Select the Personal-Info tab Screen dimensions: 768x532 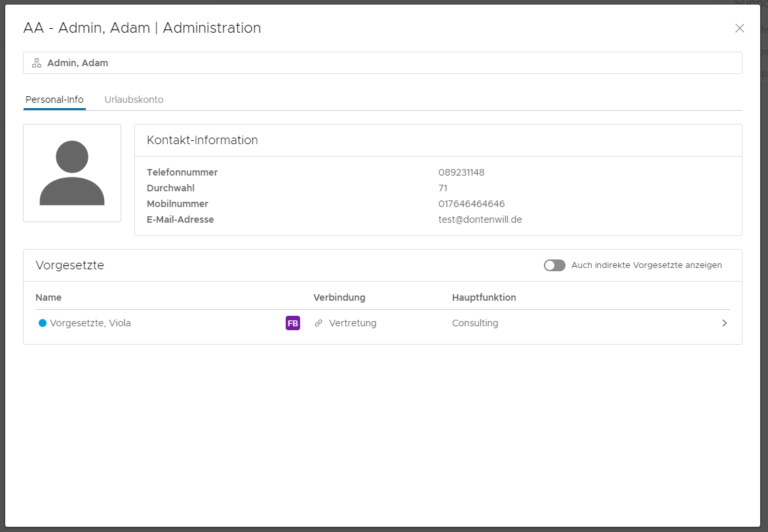54,100
